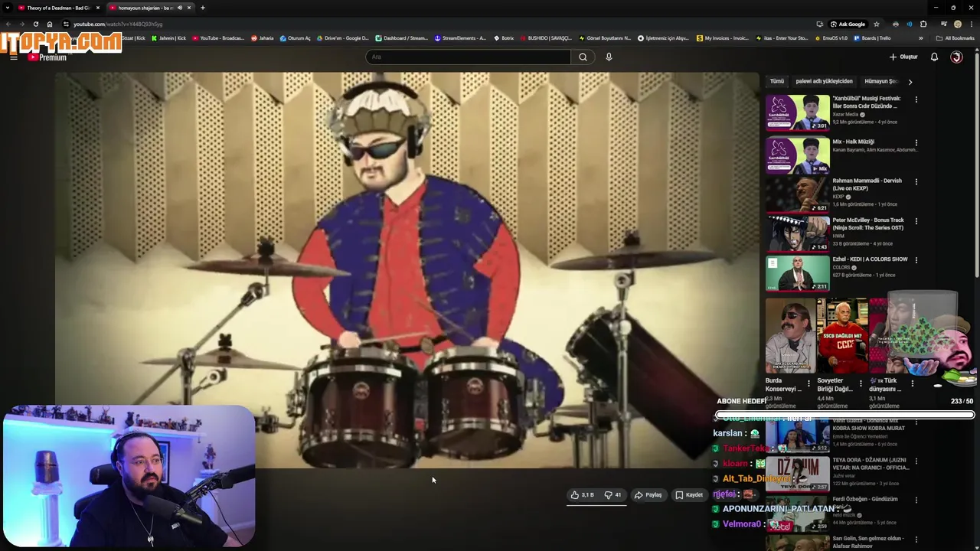Screen dimensions: 980x551
Task: Open Ezhel - KEDİ A COLORS SHOW title
Action: [870, 259]
